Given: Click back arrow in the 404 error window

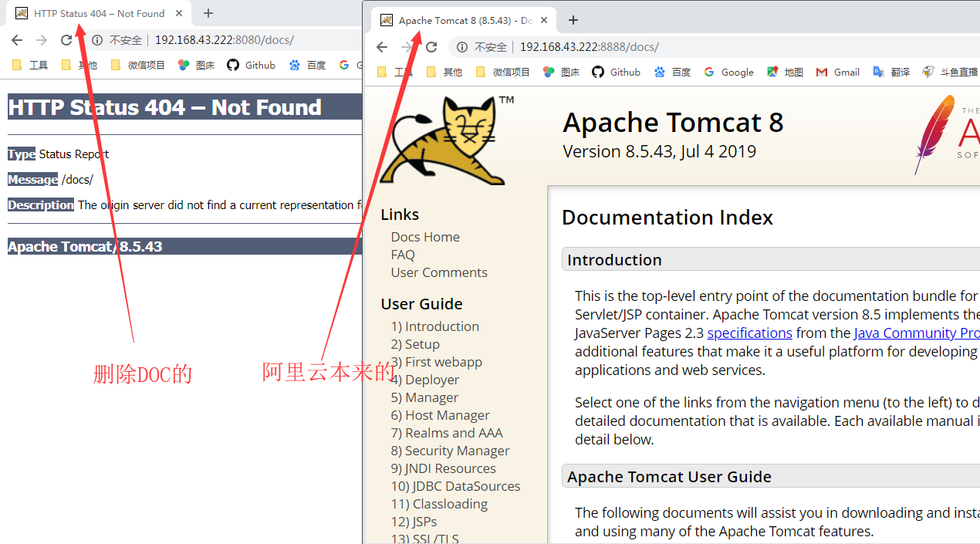Looking at the screenshot, I should click(17, 40).
